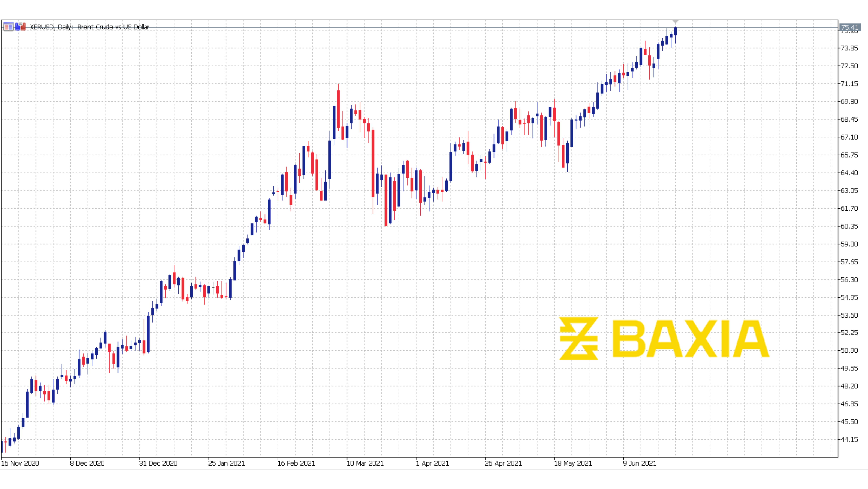Click the 73.85 price axis label
868x489 pixels.
point(849,48)
